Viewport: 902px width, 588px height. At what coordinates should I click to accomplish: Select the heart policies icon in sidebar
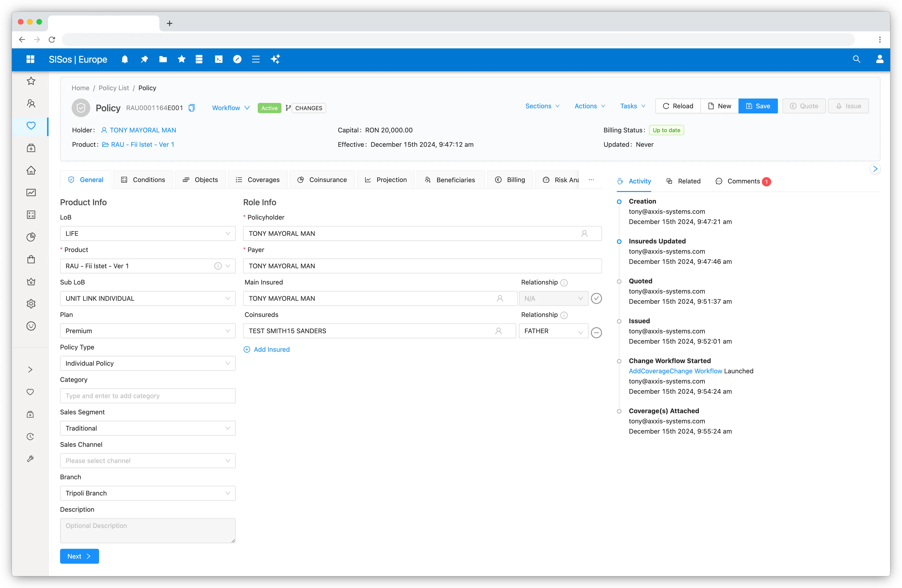[31, 126]
